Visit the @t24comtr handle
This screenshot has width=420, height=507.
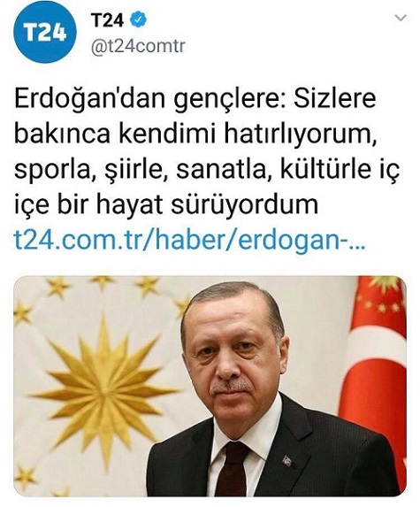click(138, 46)
